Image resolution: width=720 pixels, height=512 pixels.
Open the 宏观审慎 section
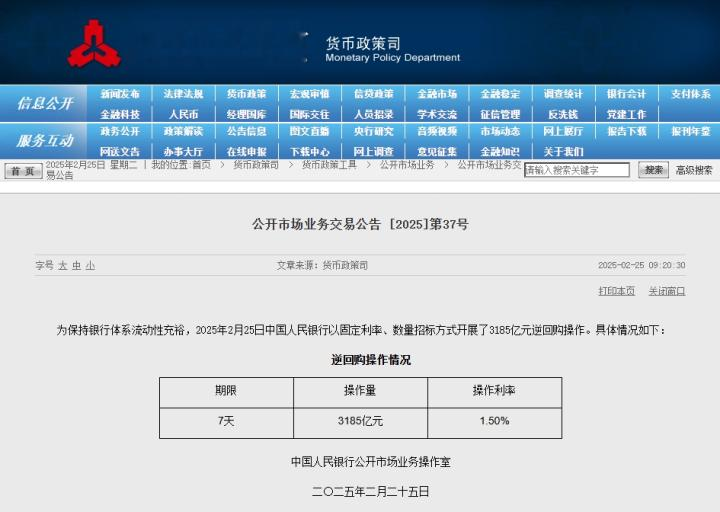tap(310, 94)
